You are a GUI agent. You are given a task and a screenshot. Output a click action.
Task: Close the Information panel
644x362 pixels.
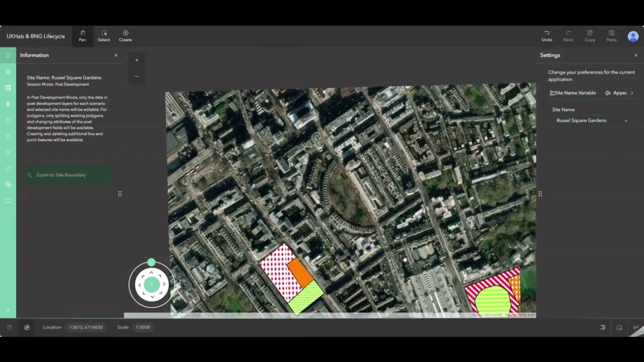(x=116, y=55)
